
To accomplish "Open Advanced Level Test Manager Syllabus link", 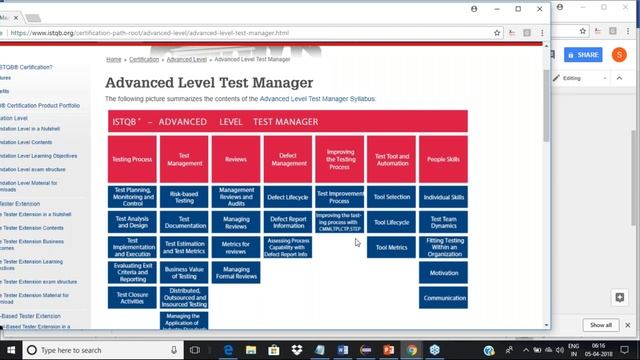I will pyautogui.click(x=317, y=99).
